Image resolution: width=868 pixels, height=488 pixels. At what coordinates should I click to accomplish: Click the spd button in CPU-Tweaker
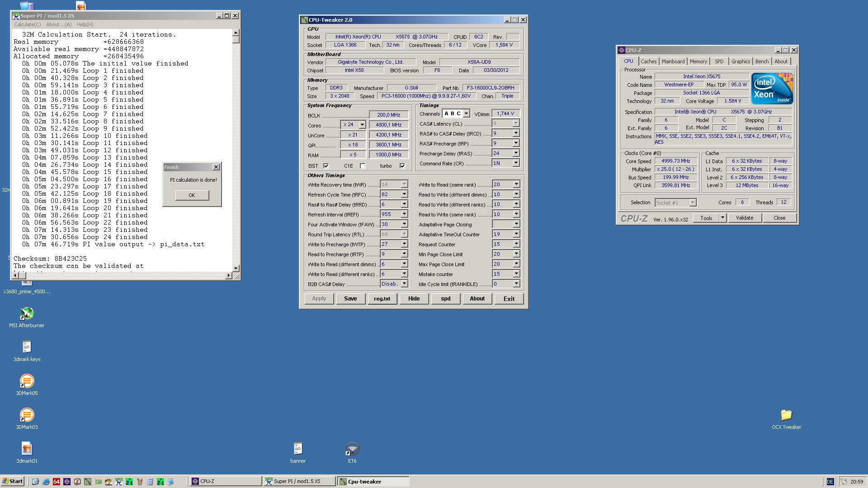[x=445, y=299]
